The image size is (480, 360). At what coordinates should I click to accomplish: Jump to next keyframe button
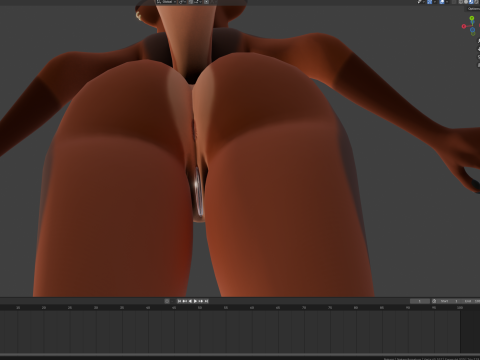coord(201,301)
